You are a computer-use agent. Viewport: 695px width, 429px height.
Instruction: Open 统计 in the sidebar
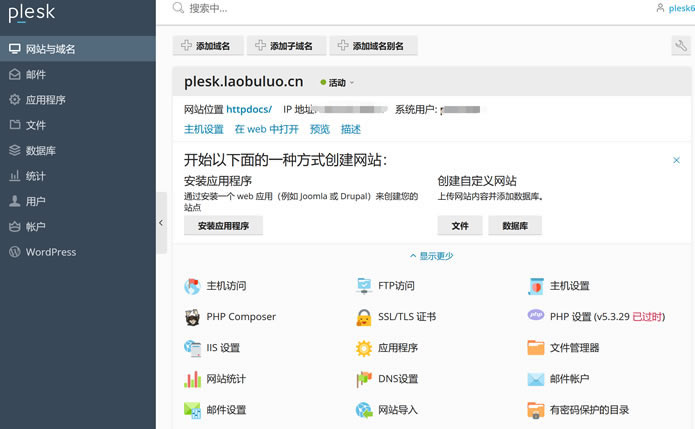pos(78,176)
